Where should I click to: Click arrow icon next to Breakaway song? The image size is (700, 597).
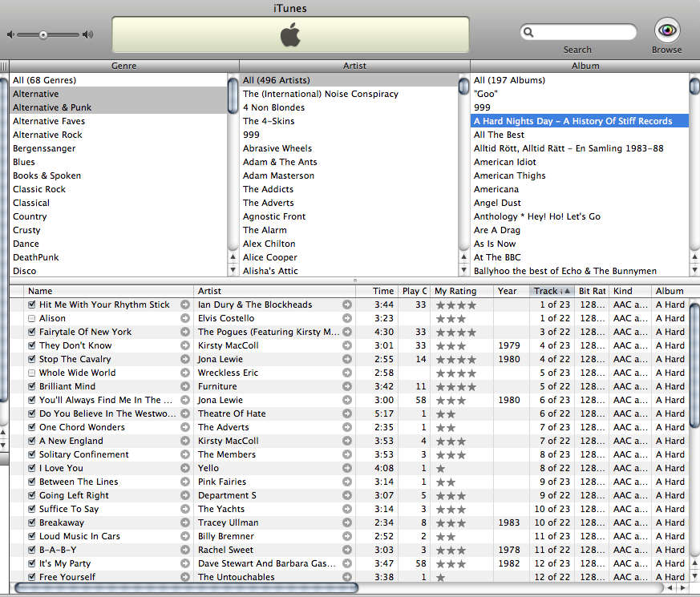pyautogui.click(x=185, y=522)
